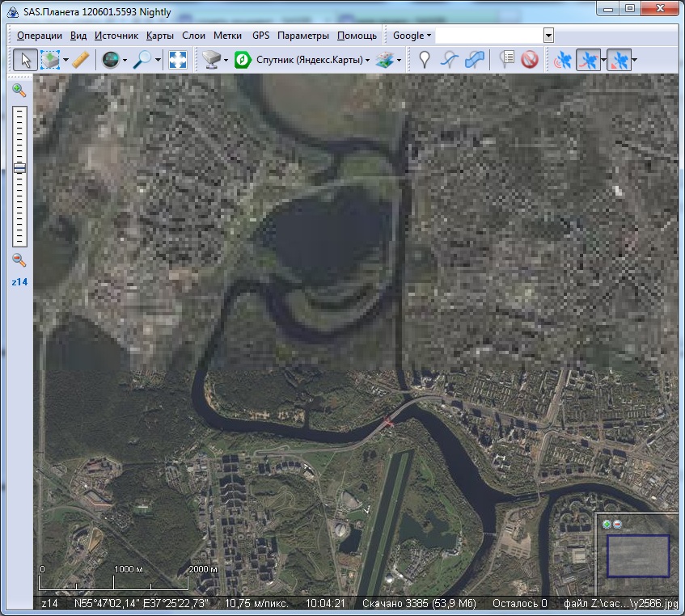Open the Метки menu

[x=228, y=36]
